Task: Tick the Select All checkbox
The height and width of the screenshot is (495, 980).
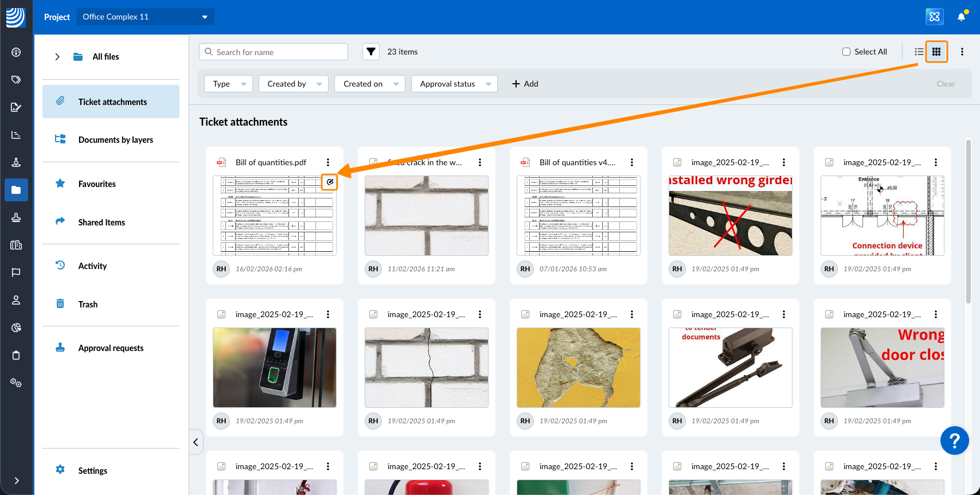Action: [x=846, y=52]
